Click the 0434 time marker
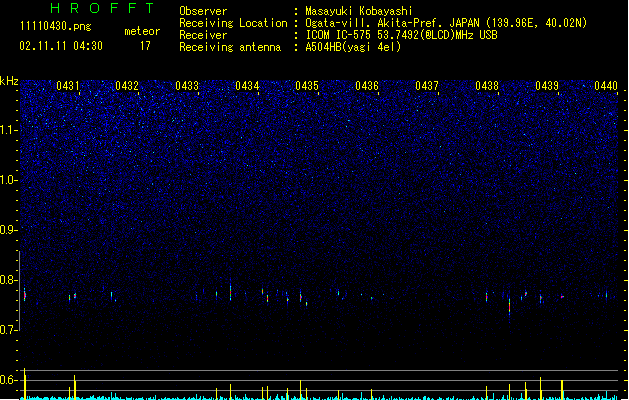This screenshot has height=400, width=629. point(247,86)
